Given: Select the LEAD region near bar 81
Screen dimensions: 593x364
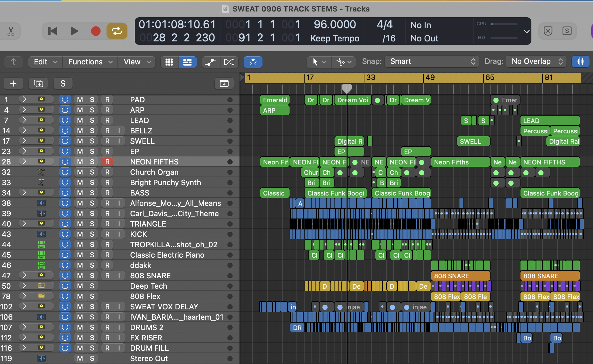Looking at the screenshot, I should coord(550,121).
